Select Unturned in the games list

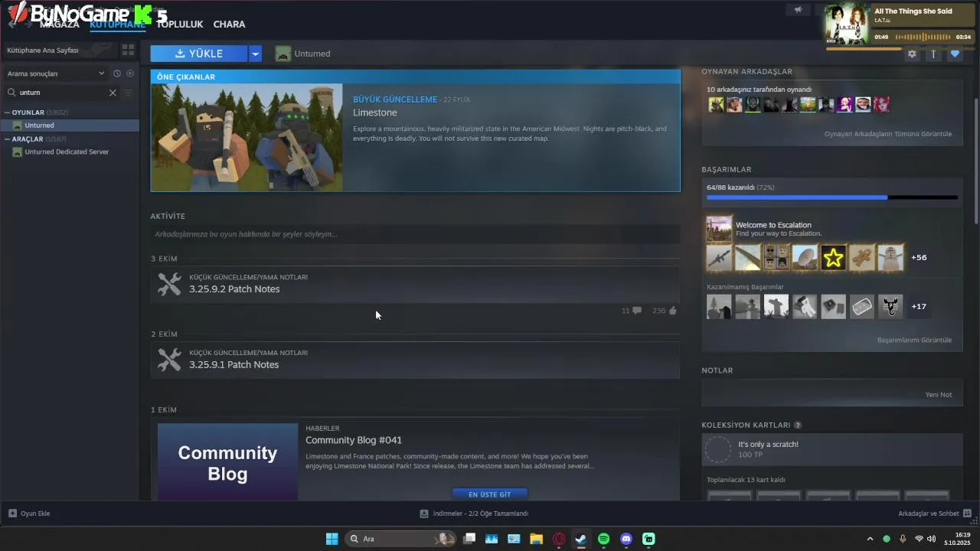click(x=70, y=125)
